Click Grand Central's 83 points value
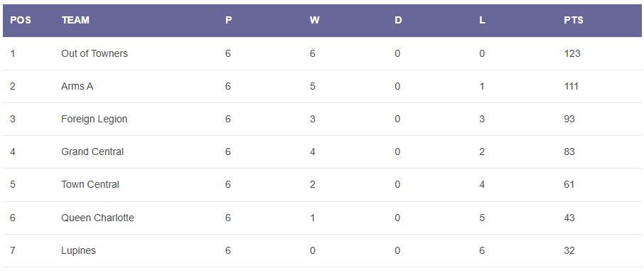 tap(569, 152)
